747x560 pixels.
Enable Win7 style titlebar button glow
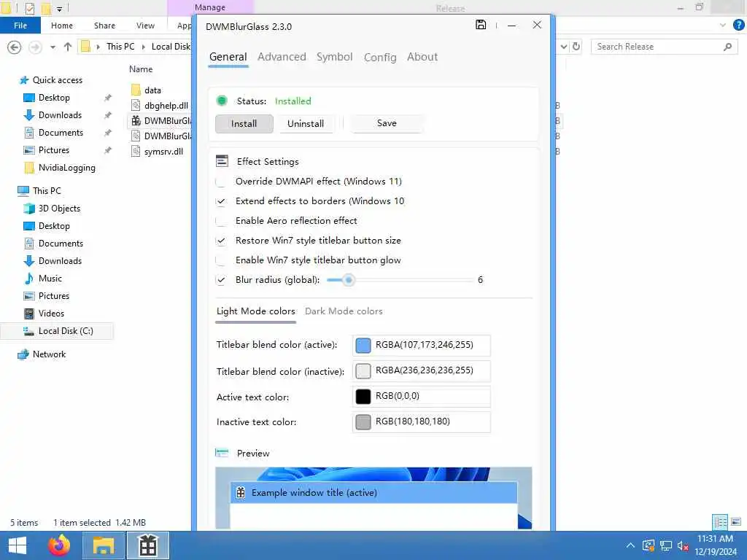click(x=220, y=260)
